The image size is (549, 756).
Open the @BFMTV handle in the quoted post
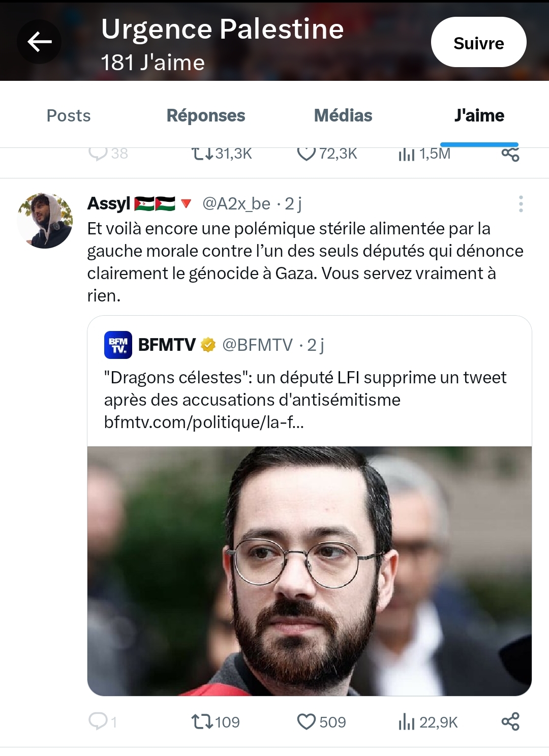[258, 345]
